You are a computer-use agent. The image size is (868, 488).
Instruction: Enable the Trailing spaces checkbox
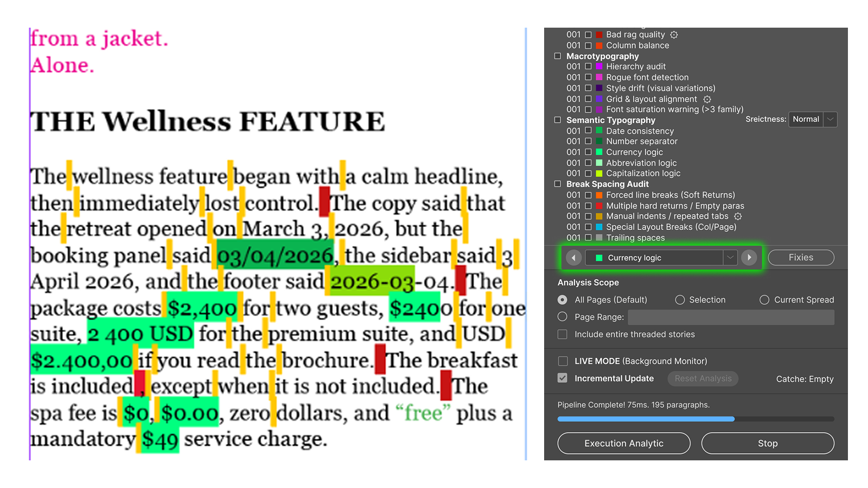(588, 238)
